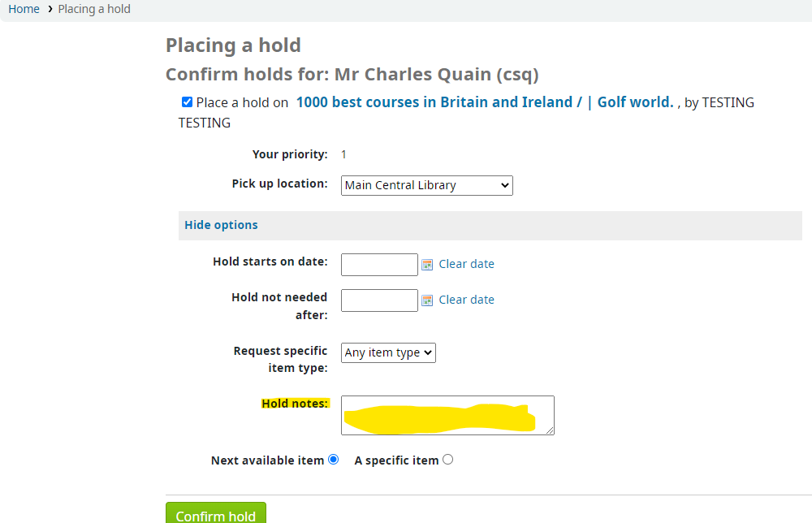
Task: Focus the 'Hold not needed after' date field
Action: tap(379, 300)
